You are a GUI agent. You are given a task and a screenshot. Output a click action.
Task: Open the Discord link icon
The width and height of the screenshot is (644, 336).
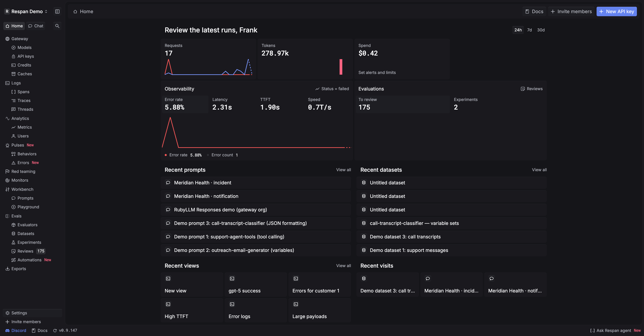(7, 330)
